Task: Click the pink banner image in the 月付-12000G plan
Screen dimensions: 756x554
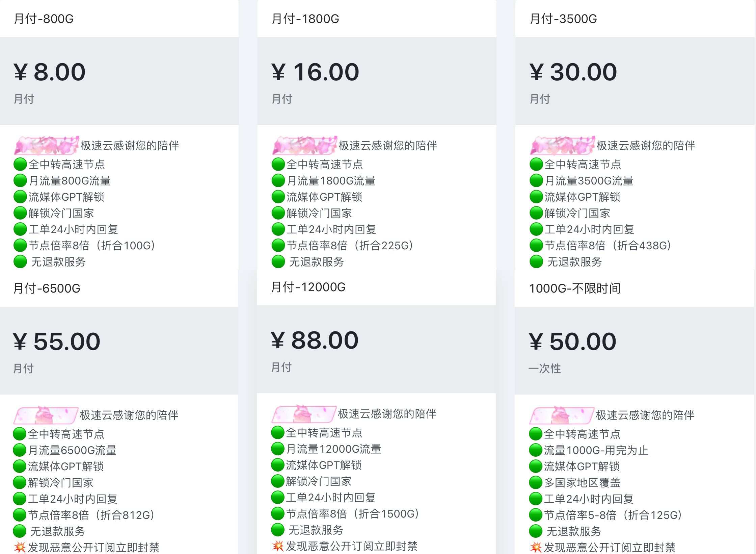Action: [304, 414]
